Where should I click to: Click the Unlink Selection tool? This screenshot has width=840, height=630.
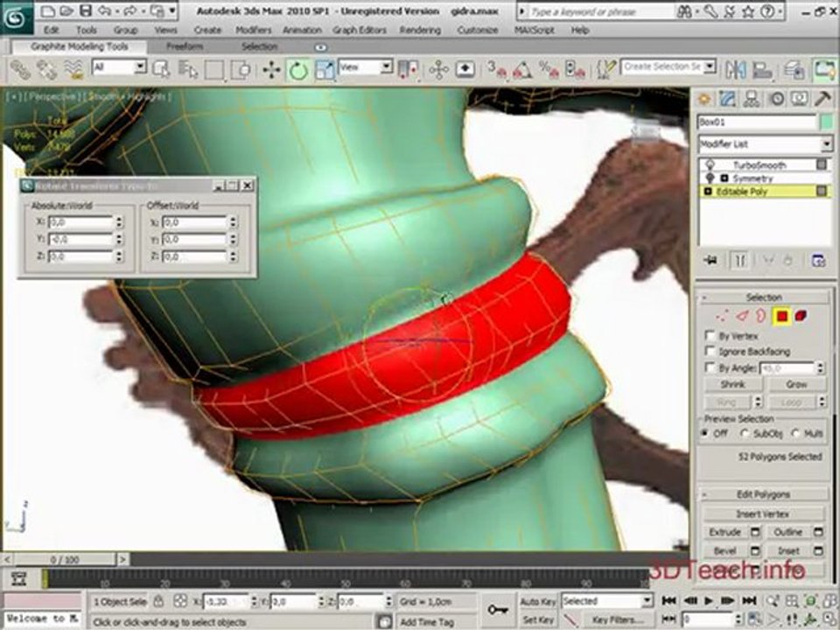pos(46,70)
